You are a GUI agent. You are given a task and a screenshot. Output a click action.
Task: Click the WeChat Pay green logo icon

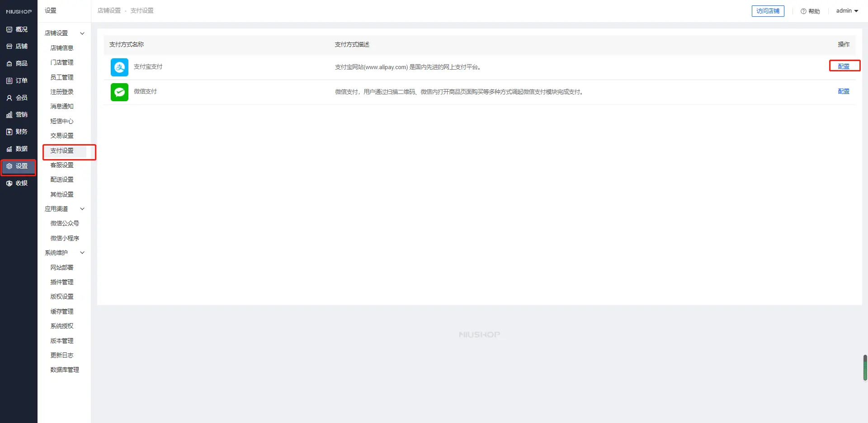pyautogui.click(x=119, y=92)
